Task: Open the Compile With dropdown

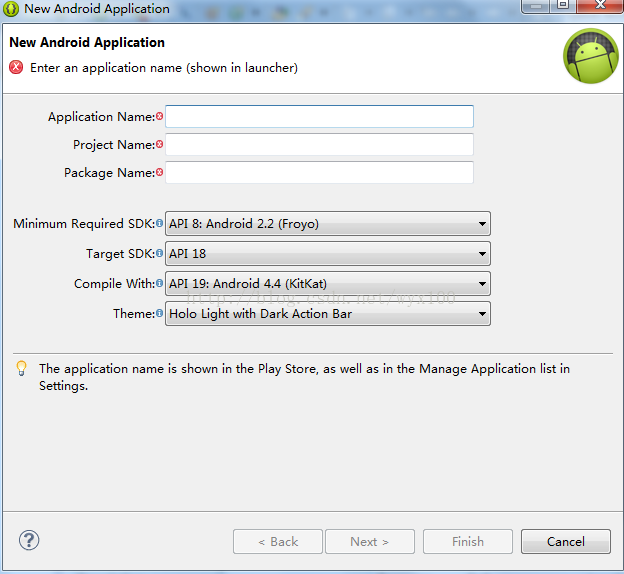Action: (328, 283)
